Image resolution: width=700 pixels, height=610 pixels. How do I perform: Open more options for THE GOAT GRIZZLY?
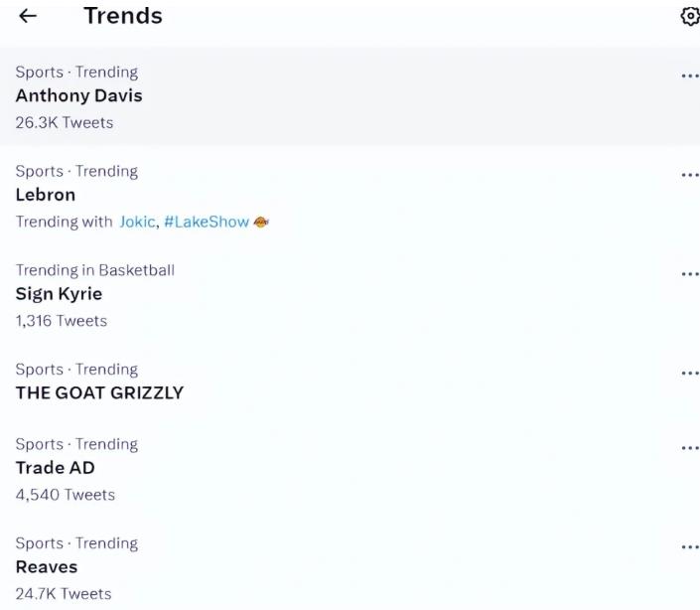689,374
